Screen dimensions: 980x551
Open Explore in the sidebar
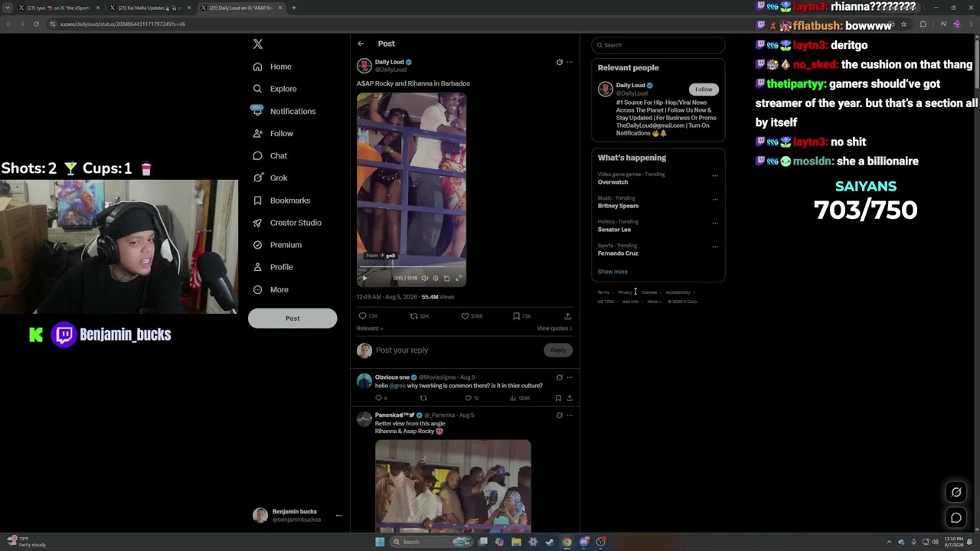[x=275, y=89]
